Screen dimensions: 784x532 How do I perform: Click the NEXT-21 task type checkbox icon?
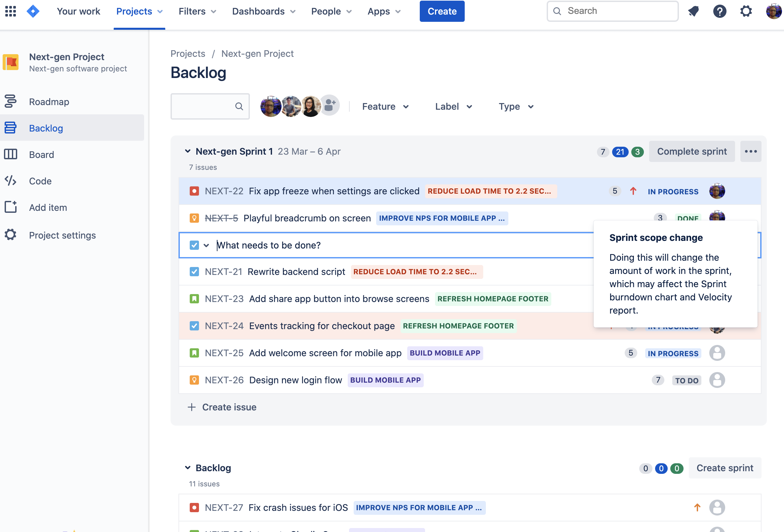click(194, 272)
